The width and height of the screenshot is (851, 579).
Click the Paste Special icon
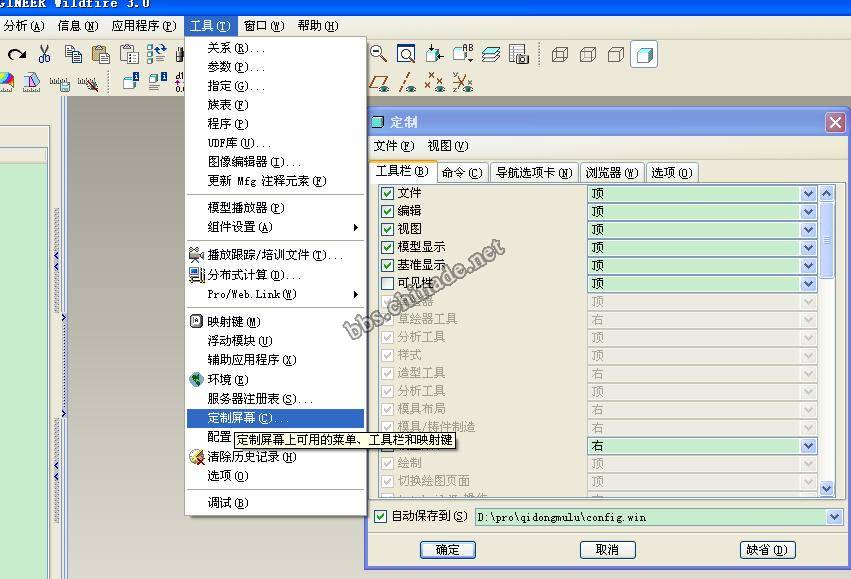[129, 54]
